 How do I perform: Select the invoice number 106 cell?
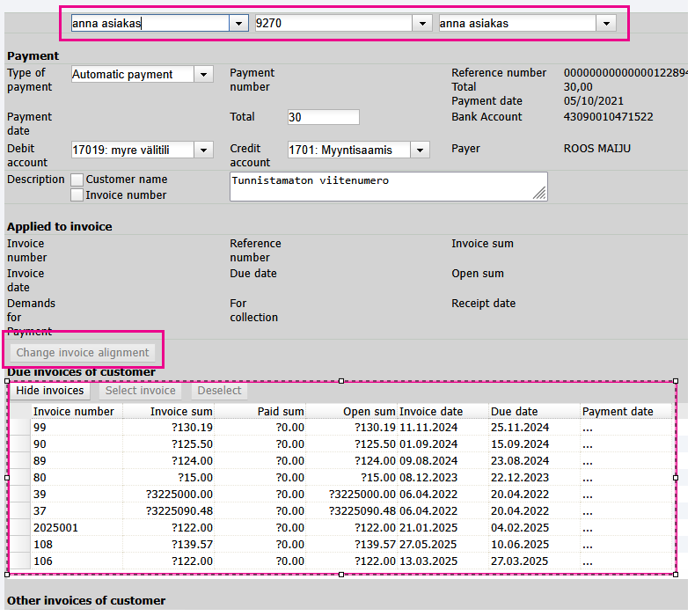pyautogui.click(x=77, y=561)
